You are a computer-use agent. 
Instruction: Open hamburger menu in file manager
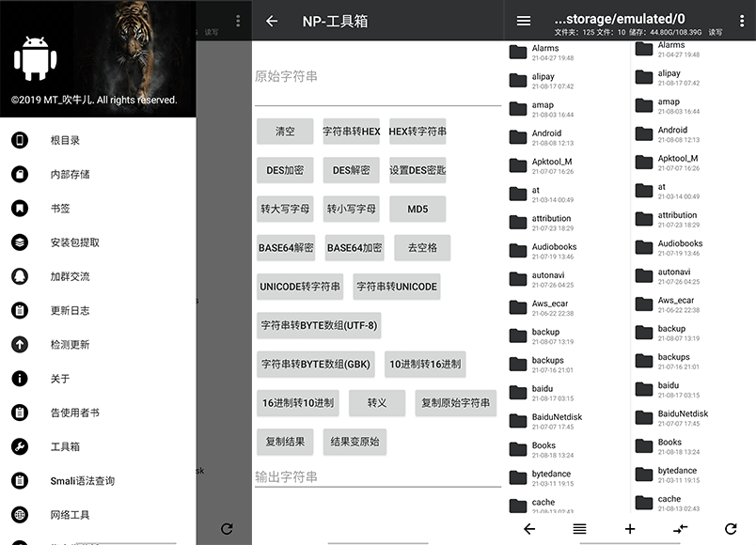[x=524, y=21]
